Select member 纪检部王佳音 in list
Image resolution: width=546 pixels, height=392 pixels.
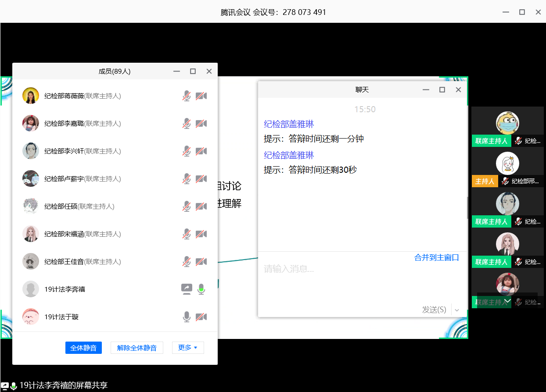coord(64,262)
